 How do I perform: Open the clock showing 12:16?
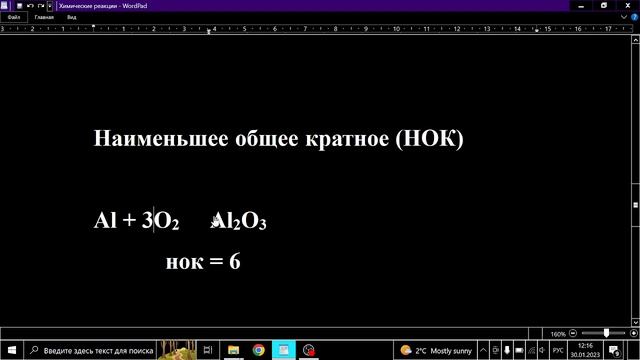(x=585, y=350)
